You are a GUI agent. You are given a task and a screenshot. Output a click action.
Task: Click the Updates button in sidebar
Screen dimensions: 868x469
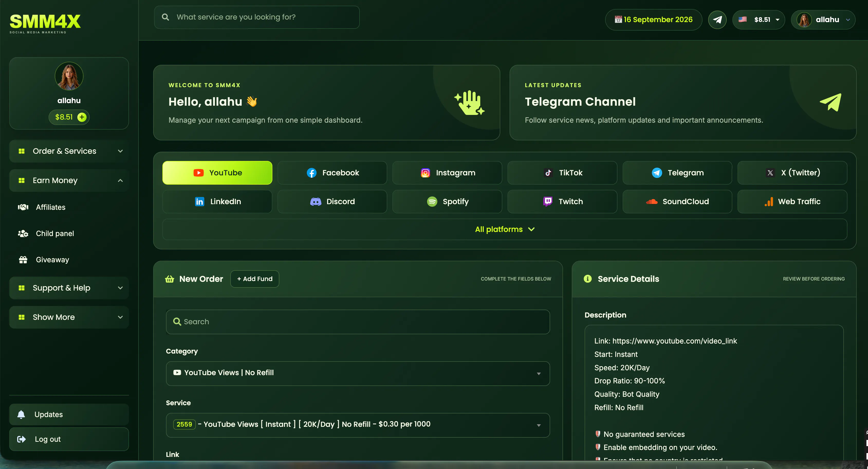pyautogui.click(x=69, y=414)
